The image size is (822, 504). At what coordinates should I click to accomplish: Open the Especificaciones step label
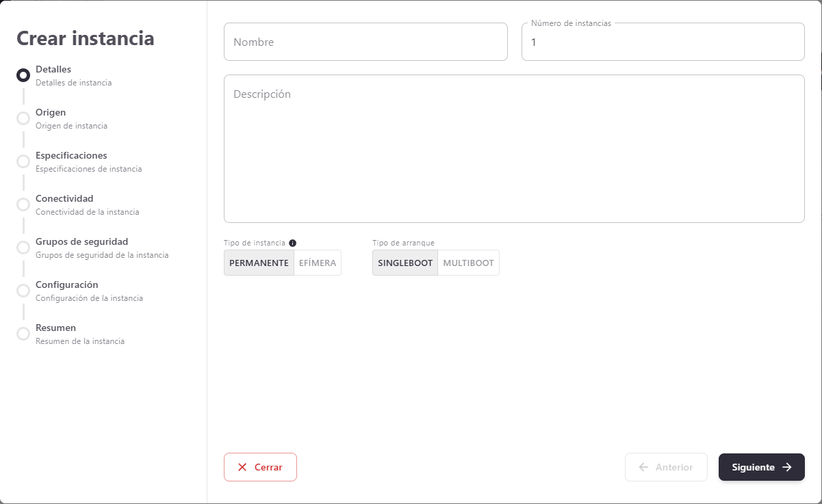point(71,155)
